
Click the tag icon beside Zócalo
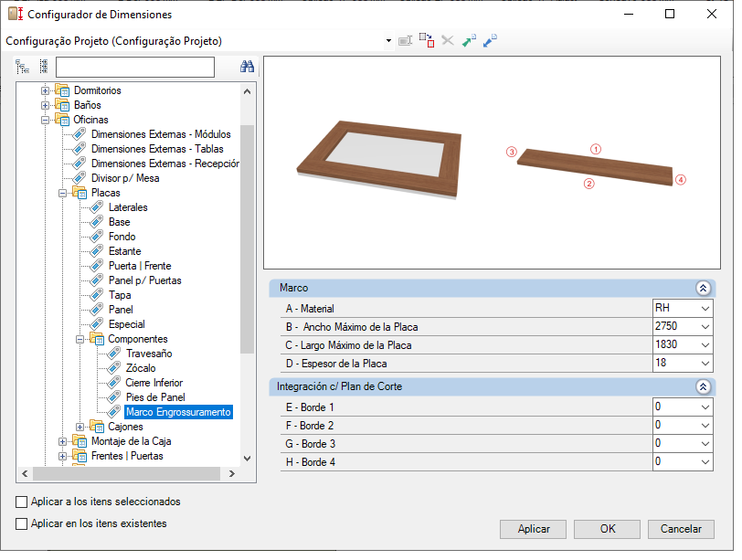coord(114,368)
